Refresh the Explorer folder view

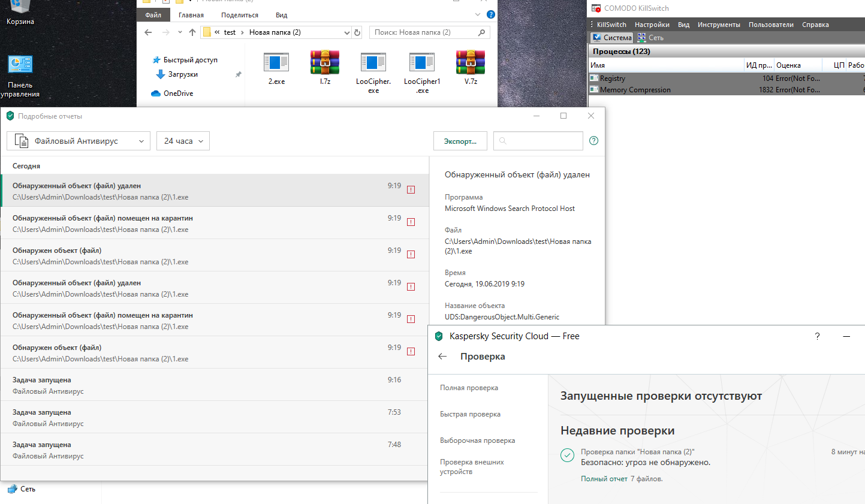[357, 32]
